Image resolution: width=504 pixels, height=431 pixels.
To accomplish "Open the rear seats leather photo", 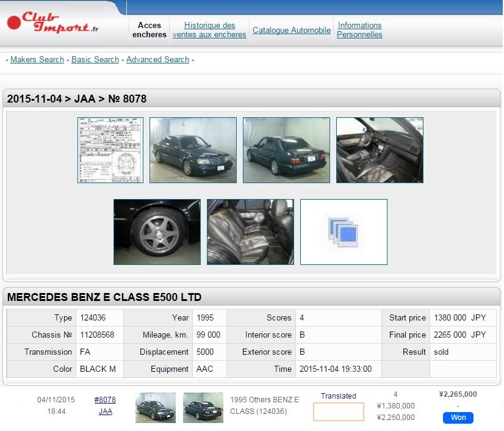I will [x=250, y=232].
